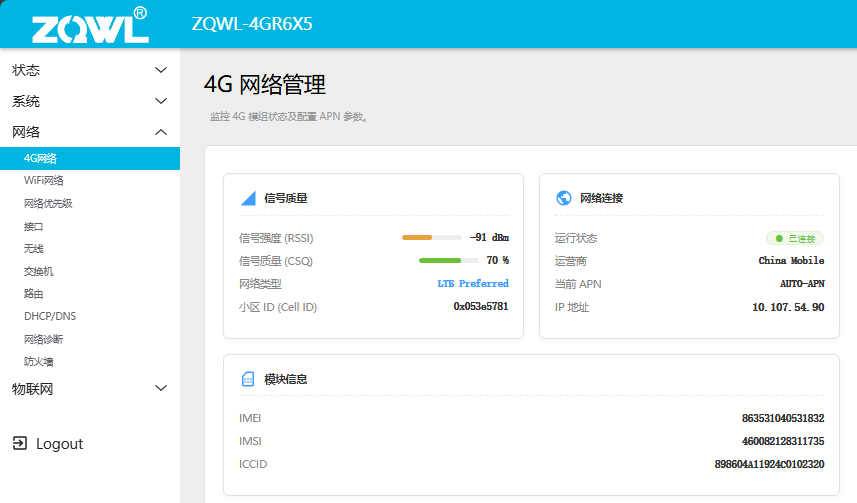Click the 信号强度 (RSSI) label
Viewport: 857px width, 503px height.
tap(276, 238)
